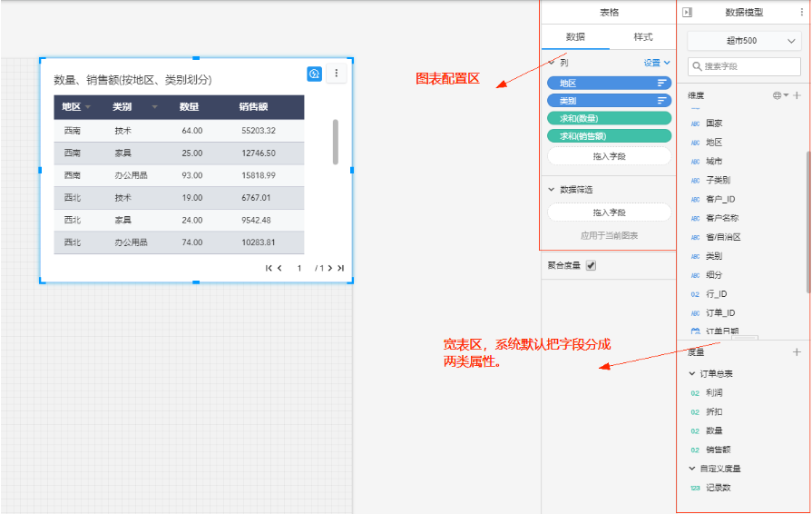Image resolution: width=812 pixels, height=514 pixels.
Task: Click the table's vertical scrollbar
Action: [336, 142]
